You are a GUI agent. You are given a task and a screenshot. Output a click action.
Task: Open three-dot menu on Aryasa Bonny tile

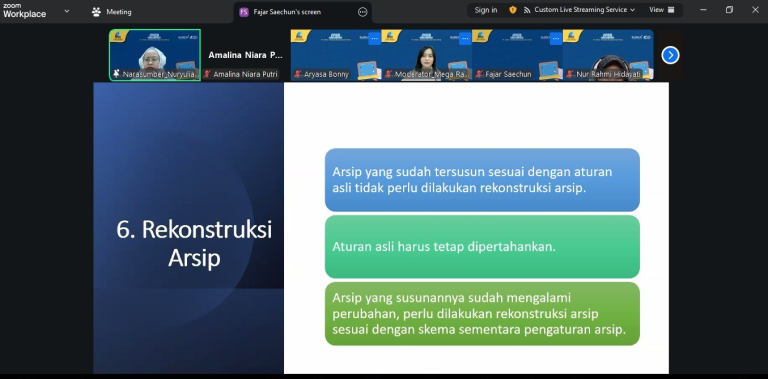(x=374, y=39)
